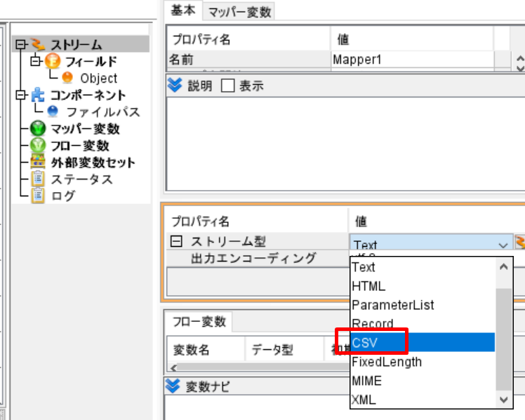Click the ログ clipboard icon
Viewport: 525px width, 420px height.
(38, 196)
